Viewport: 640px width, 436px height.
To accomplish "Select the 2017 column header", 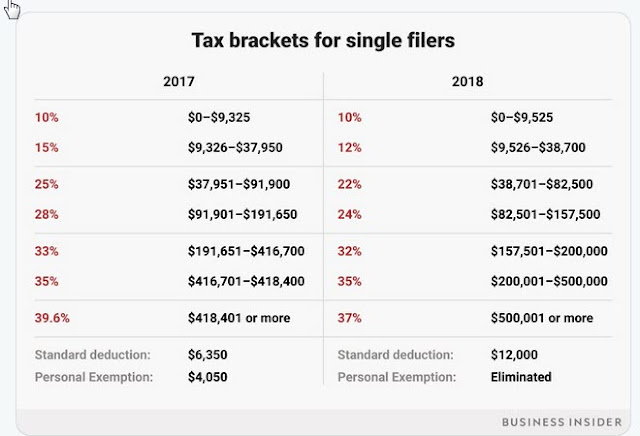I will click(177, 83).
